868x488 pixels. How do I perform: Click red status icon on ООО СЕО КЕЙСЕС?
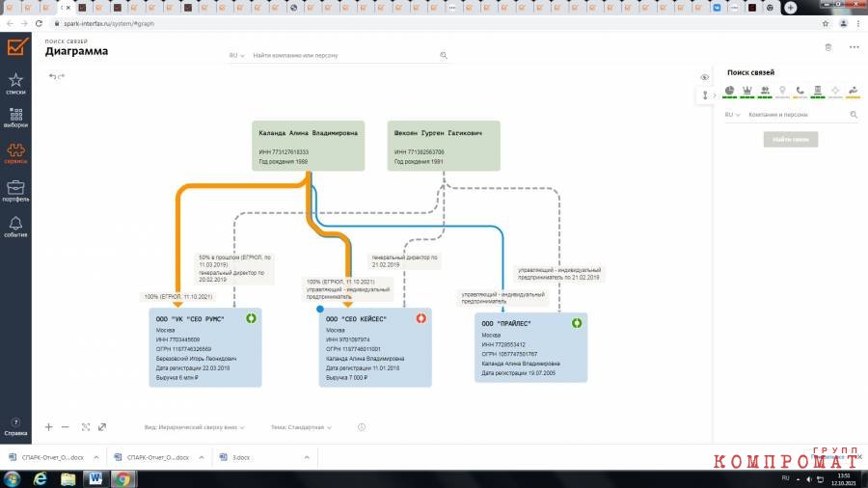tap(420, 318)
